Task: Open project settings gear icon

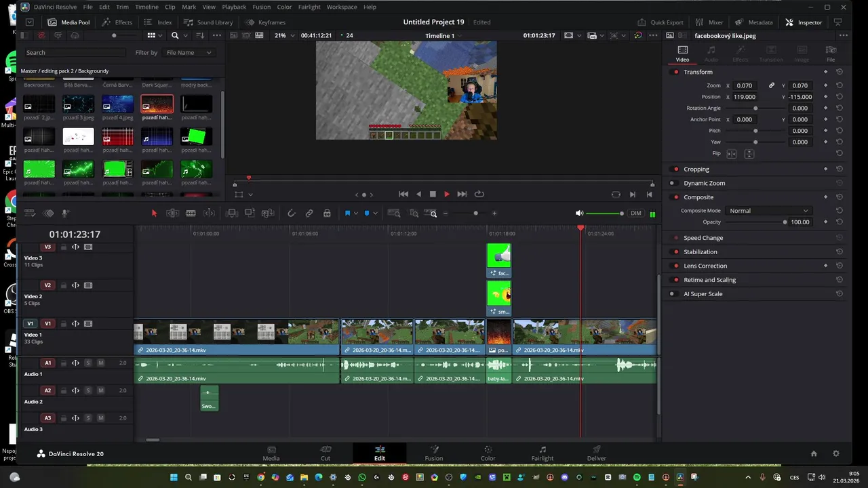Action: 836,453
